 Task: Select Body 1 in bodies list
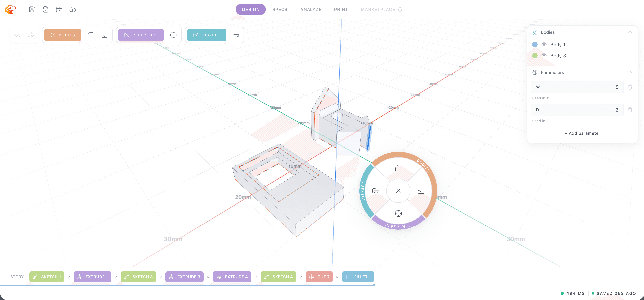[x=558, y=45]
